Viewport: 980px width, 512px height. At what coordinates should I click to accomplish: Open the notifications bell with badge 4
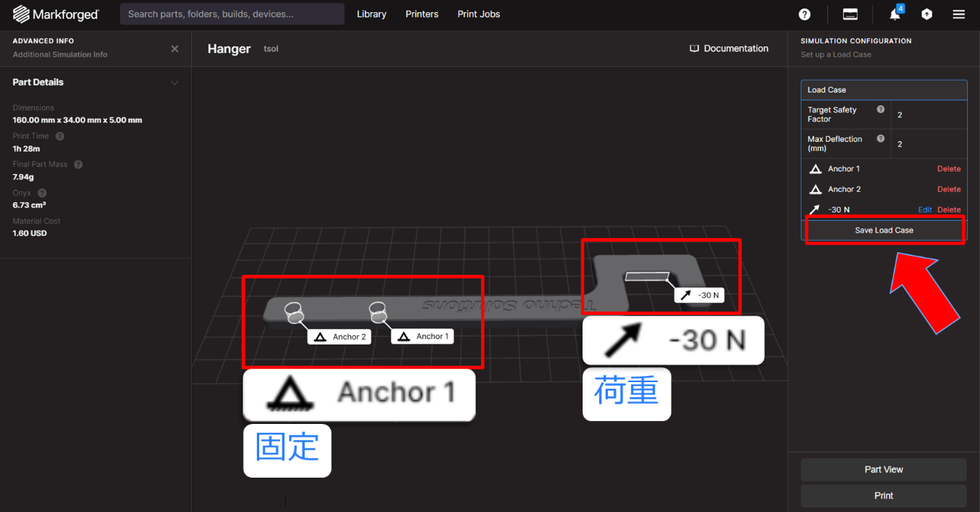(x=894, y=14)
